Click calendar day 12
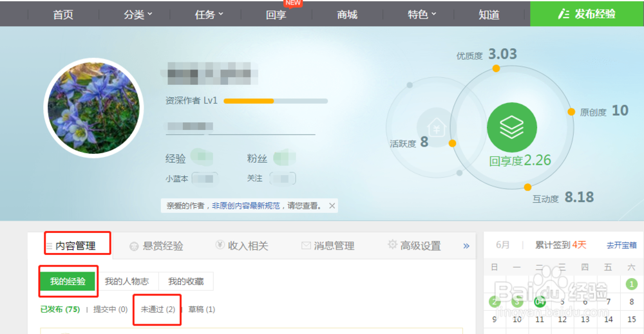644x334 pixels. click(562, 319)
